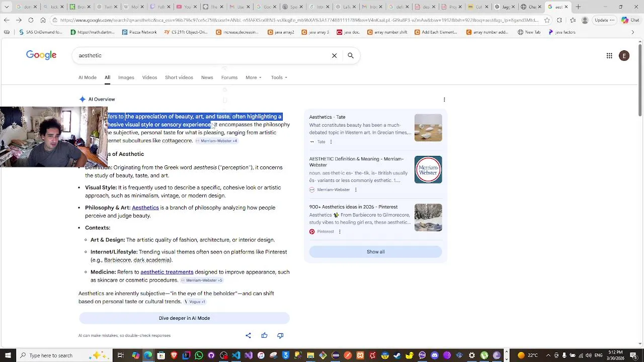
Task: Bookmark this page with the star
Action: 547,20
